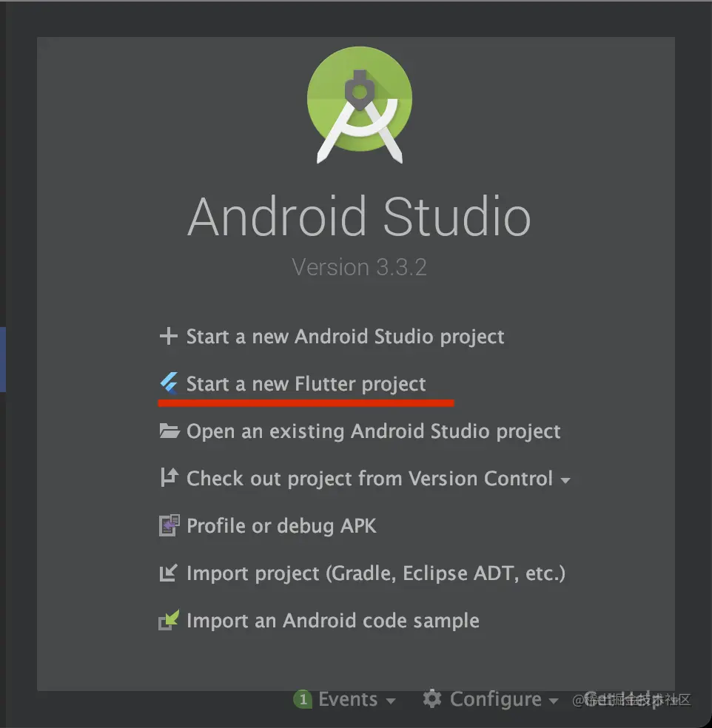Choose Import project (Gradle, Eclipse ADT, etc.)
Viewport: 712px width, 728px height.
(x=376, y=573)
